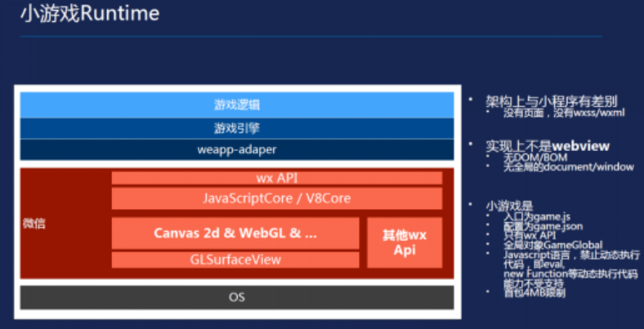
Task: Click the bullet 无DOM/BOM
Action: point(535,158)
